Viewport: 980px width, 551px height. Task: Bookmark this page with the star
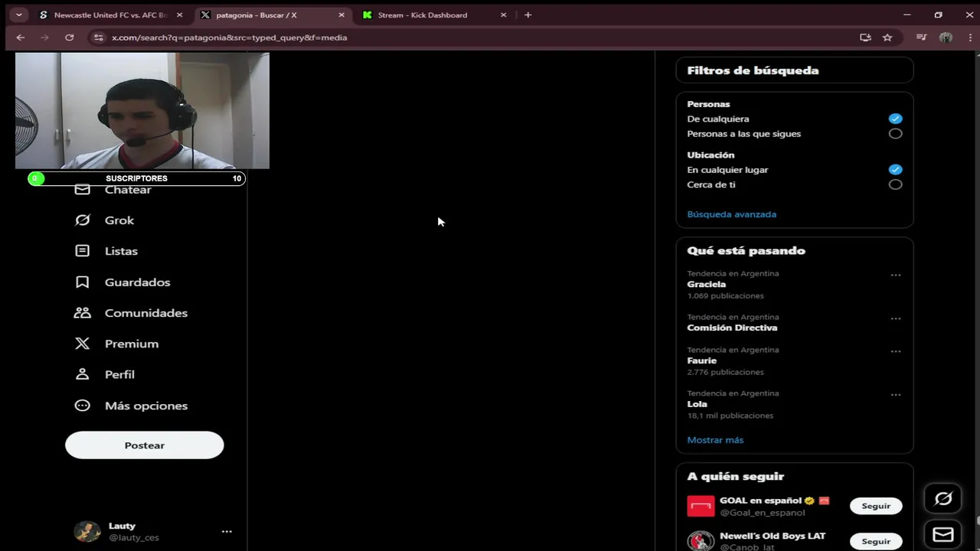tap(887, 37)
